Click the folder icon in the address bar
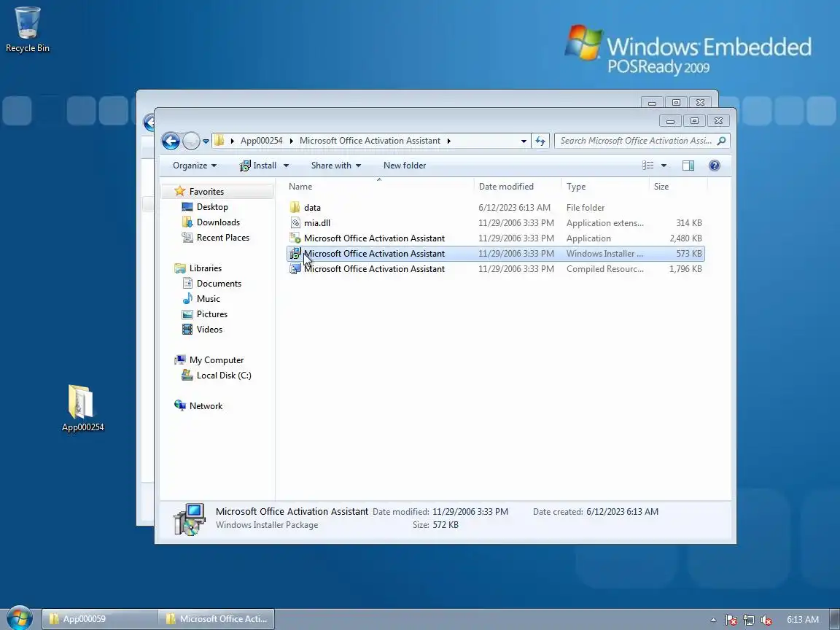Image resolution: width=840 pixels, height=630 pixels. pos(219,140)
